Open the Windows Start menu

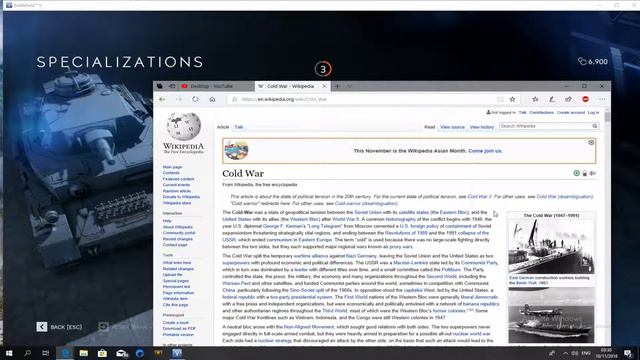click(9, 353)
